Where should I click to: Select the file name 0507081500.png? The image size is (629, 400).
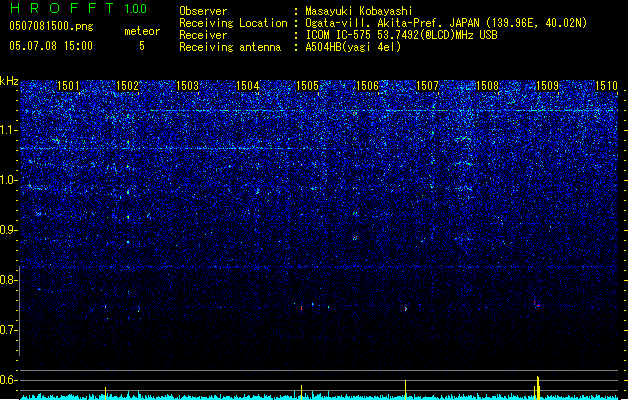pyautogui.click(x=51, y=26)
